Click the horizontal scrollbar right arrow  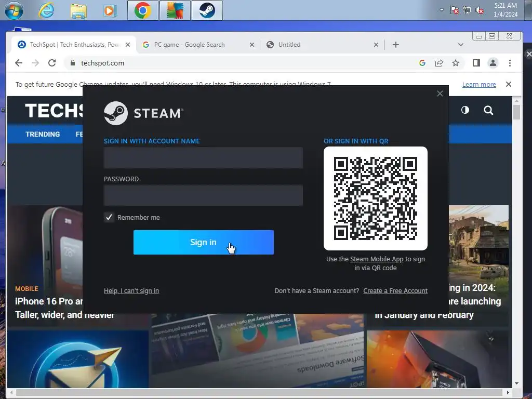pyautogui.click(x=508, y=393)
